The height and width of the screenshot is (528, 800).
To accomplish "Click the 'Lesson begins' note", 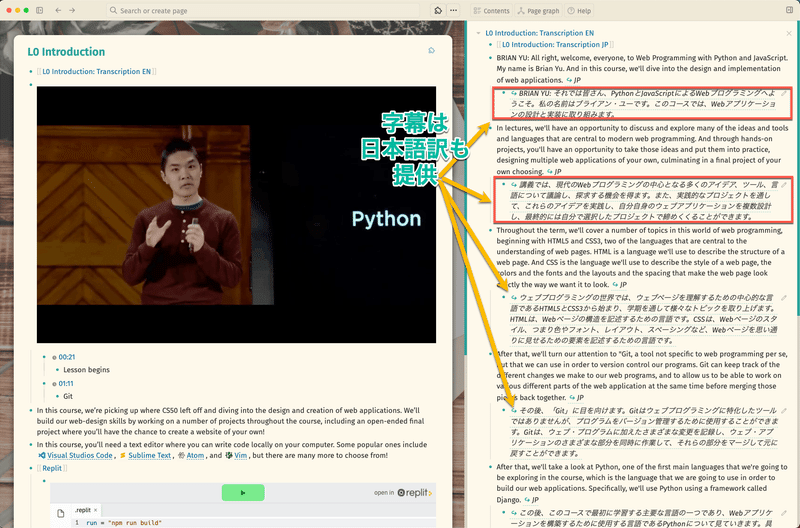I will click(x=86, y=370).
